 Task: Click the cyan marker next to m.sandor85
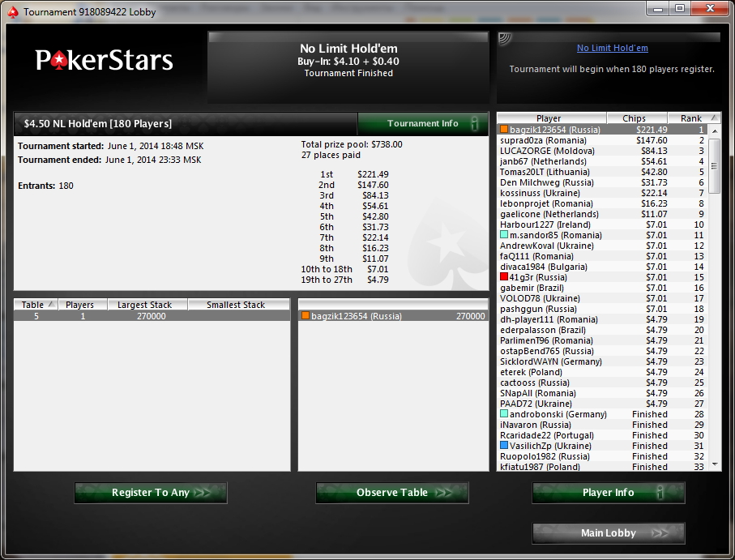point(504,234)
